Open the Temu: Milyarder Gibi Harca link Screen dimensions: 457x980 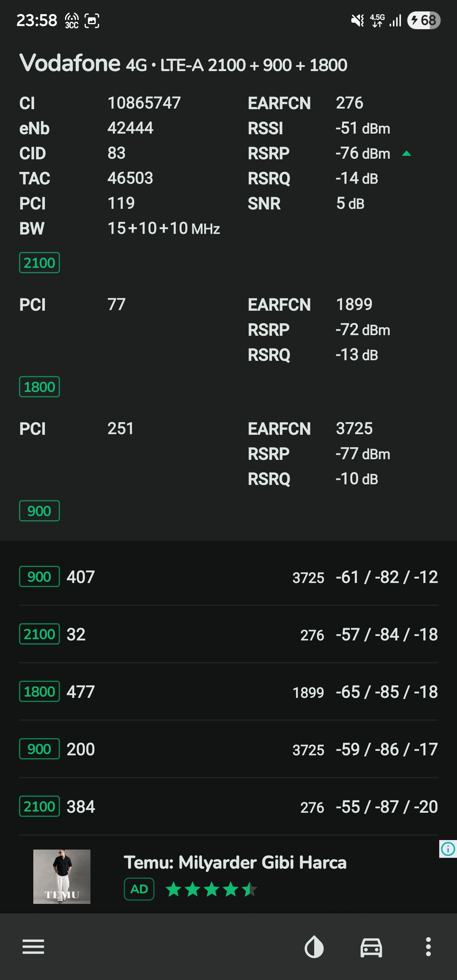pyautogui.click(x=235, y=863)
